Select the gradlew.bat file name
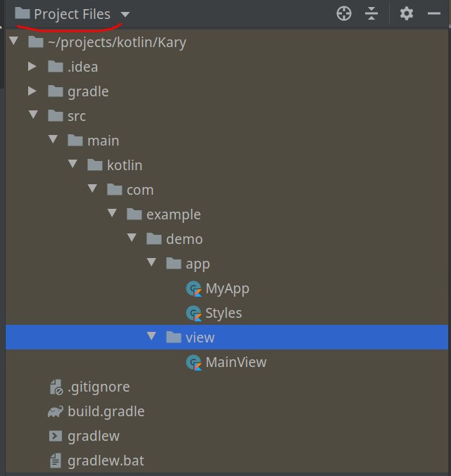This screenshot has height=476, width=451. [x=106, y=461]
